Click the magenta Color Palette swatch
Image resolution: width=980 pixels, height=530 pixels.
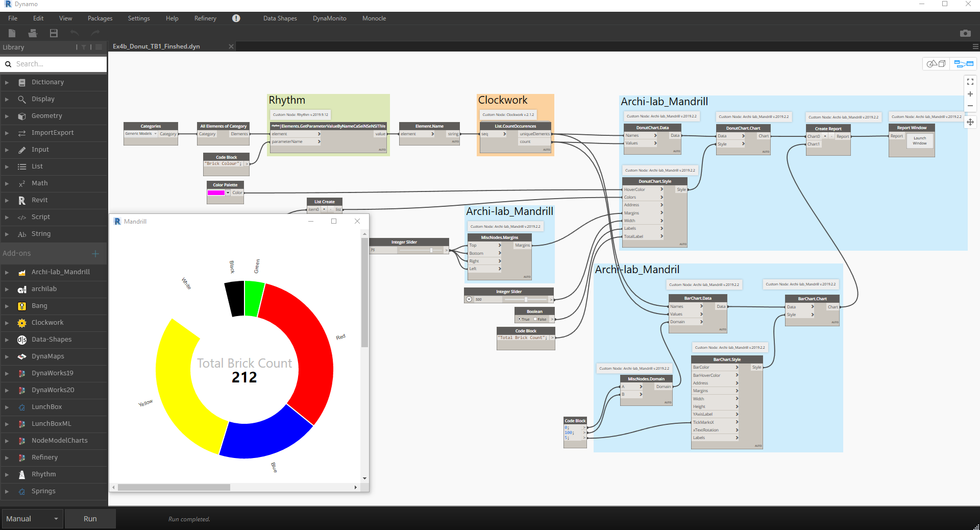(x=216, y=193)
